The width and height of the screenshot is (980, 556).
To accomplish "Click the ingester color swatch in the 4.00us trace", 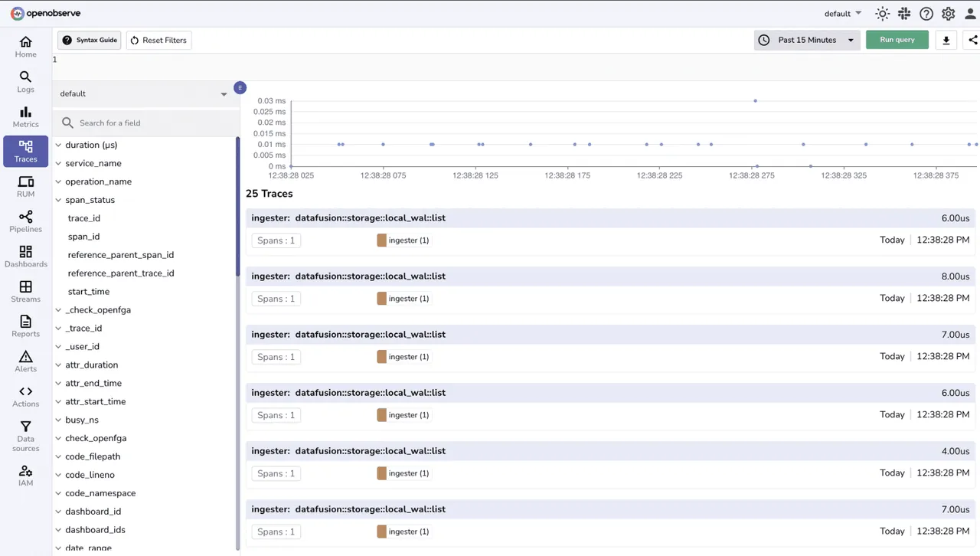I will 381,473.
